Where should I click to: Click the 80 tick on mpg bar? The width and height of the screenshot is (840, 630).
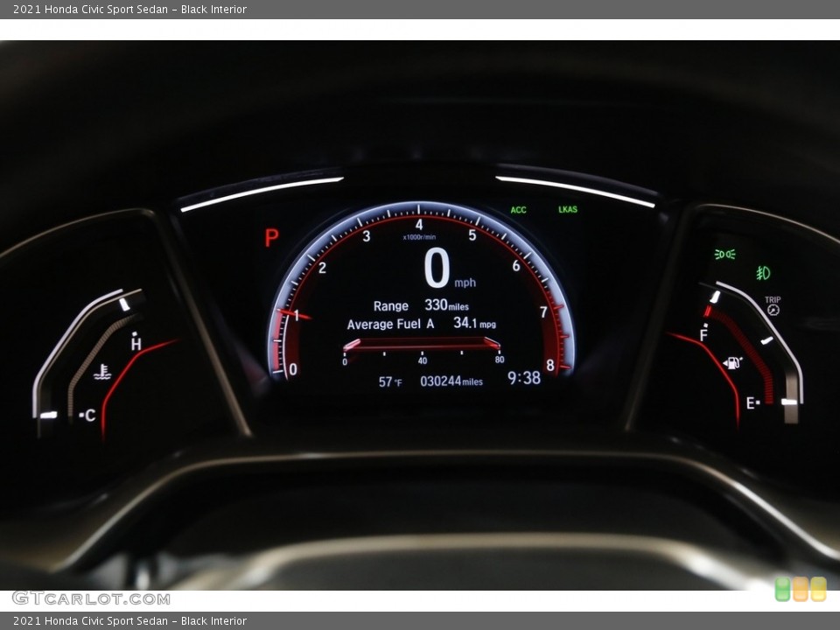[500, 360]
